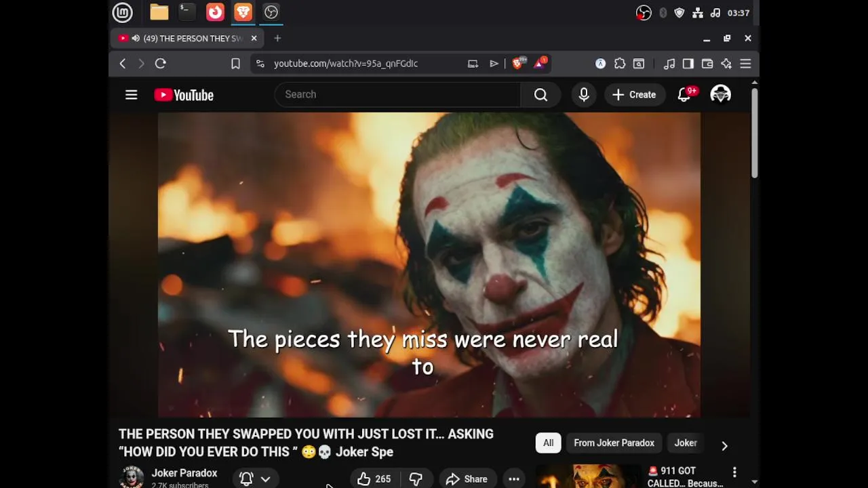Image resolution: width=868 pixels, height=488 pixels.
Task: Open the 03:37 clock calendar
Action: (x=738, y=13)
